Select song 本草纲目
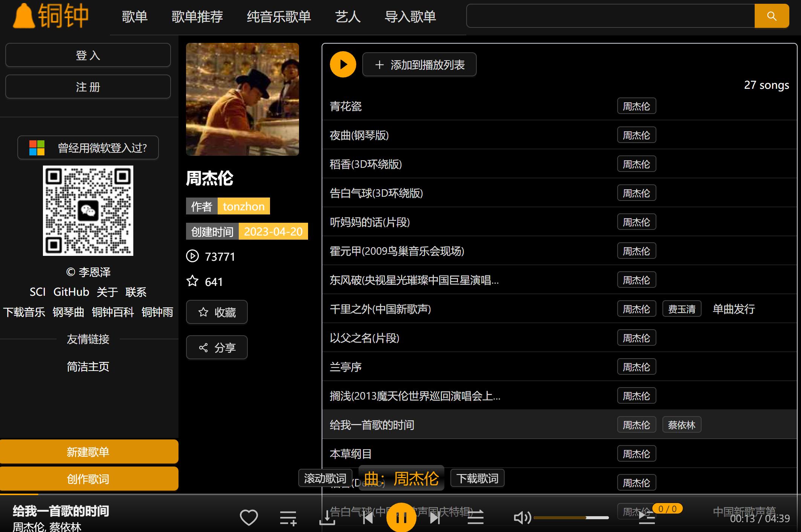The width and height of the screenshot is (801, 532). [x=351, y=454]
